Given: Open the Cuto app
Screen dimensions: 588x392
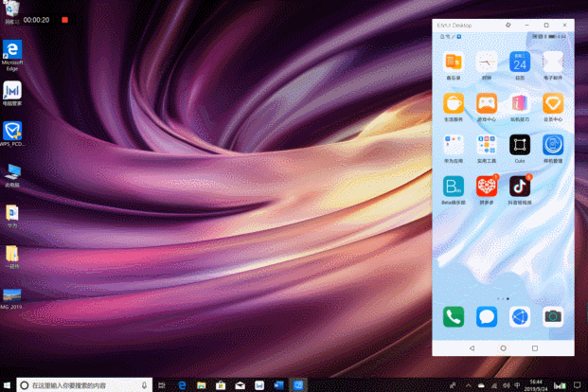Looking at the screenshot, I should pos(520,145).
